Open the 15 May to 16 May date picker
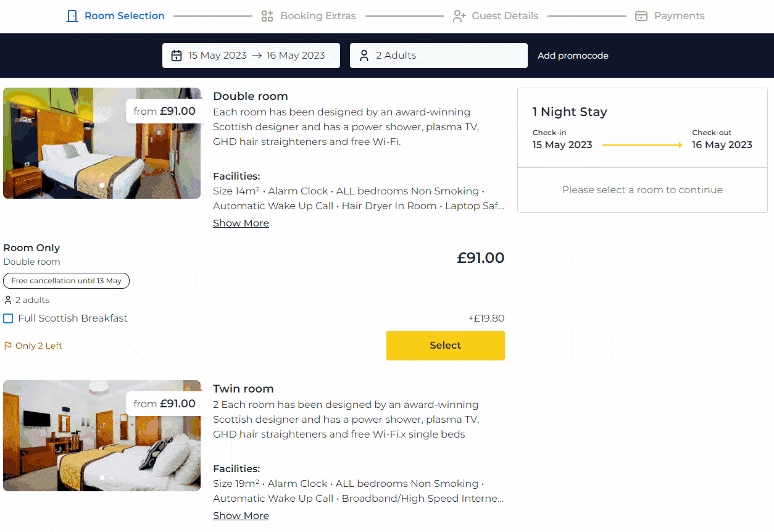Screen dimensions: 774x532 251,55
